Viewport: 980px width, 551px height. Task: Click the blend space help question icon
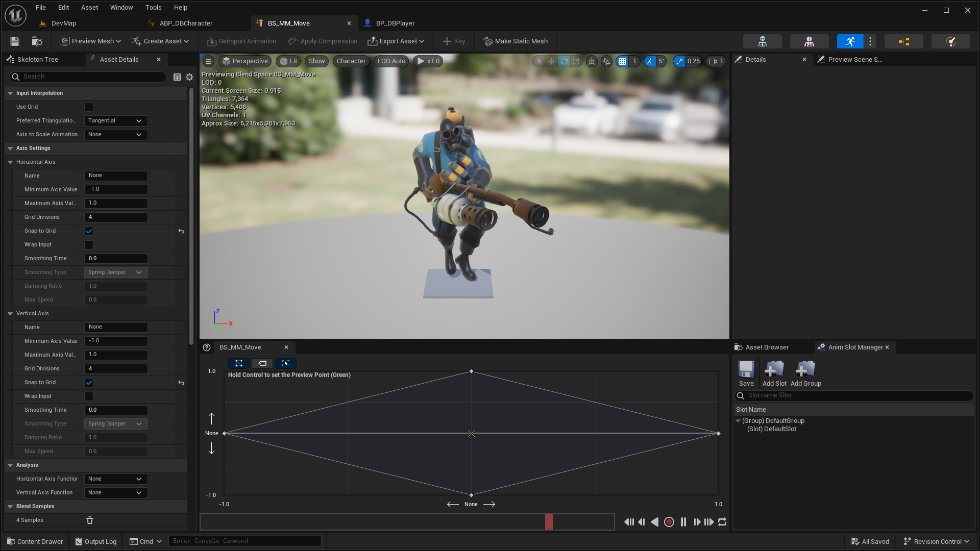[x=207, y=347]
